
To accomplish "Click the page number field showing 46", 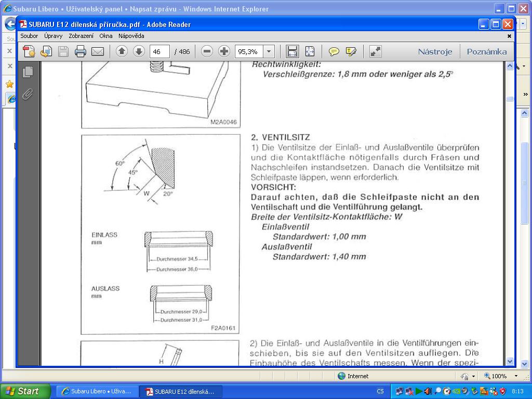I will pyautogui.click(x=159, y=51).
